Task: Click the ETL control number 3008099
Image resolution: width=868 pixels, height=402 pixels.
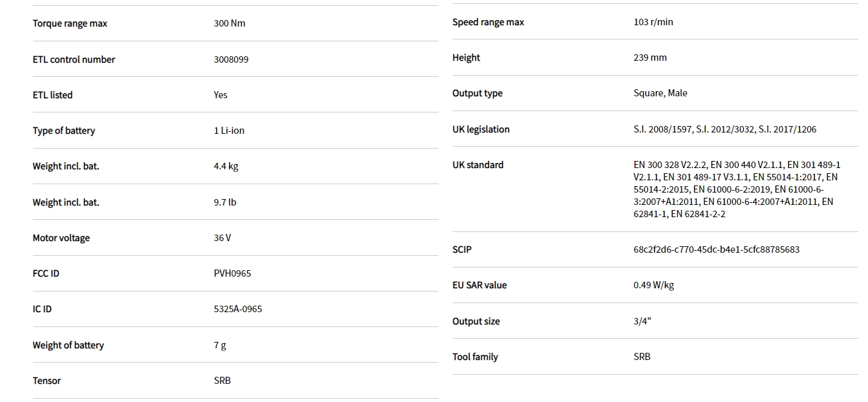Action: [x=231, y=59]
